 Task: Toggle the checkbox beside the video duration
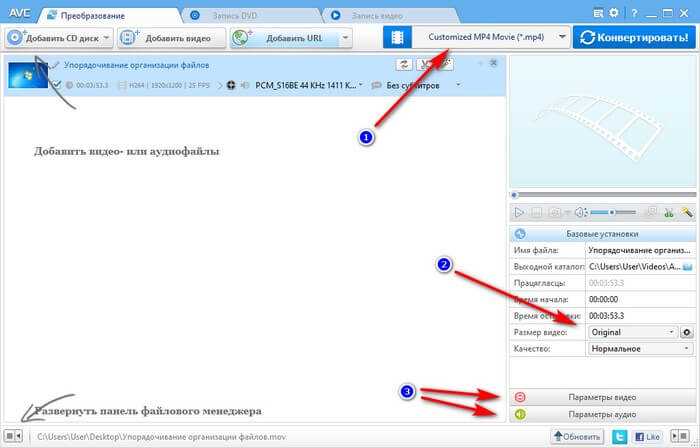click(56, 84)
